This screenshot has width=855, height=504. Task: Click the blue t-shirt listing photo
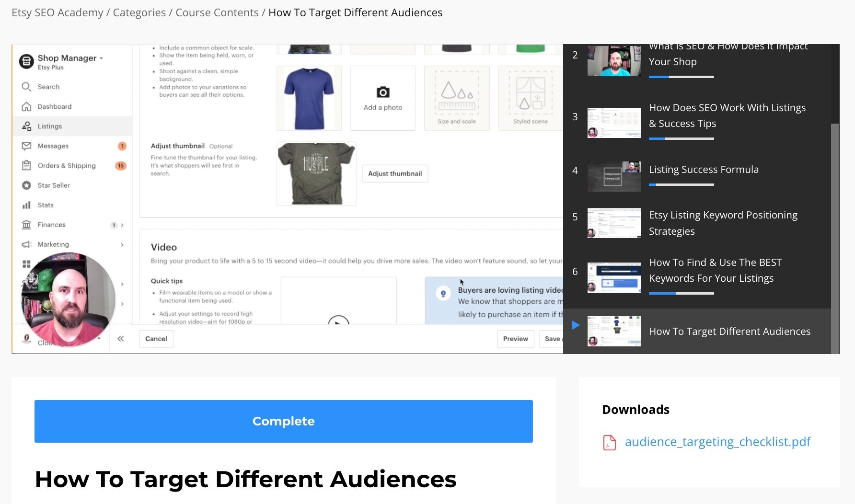[309, 98]
